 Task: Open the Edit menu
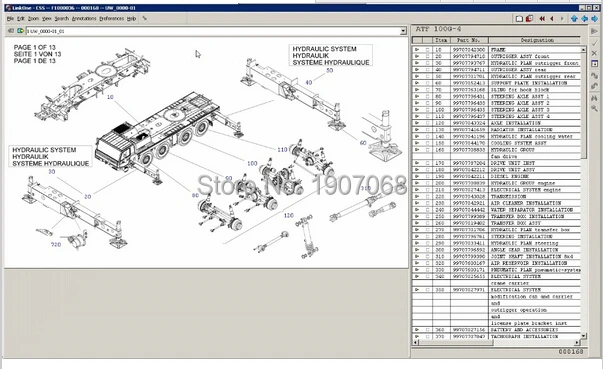pyautogui.click(x=21, y=18)
